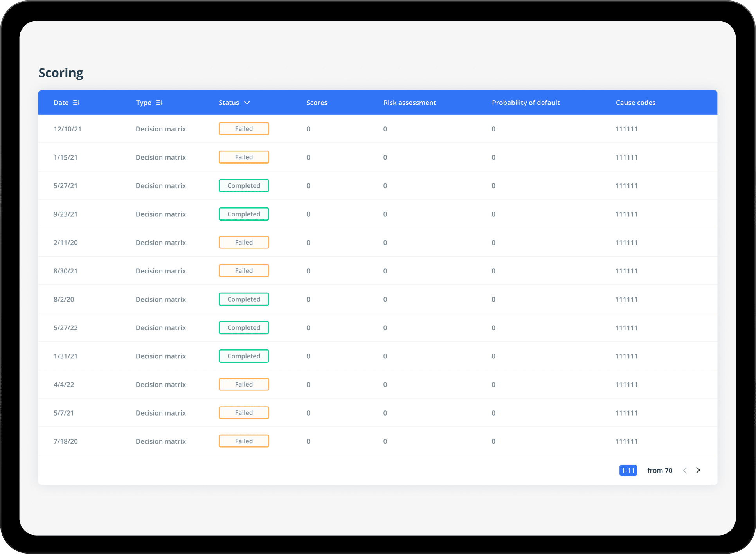Click the Status column header label
The image size is (756, 554).
[229, 103]
